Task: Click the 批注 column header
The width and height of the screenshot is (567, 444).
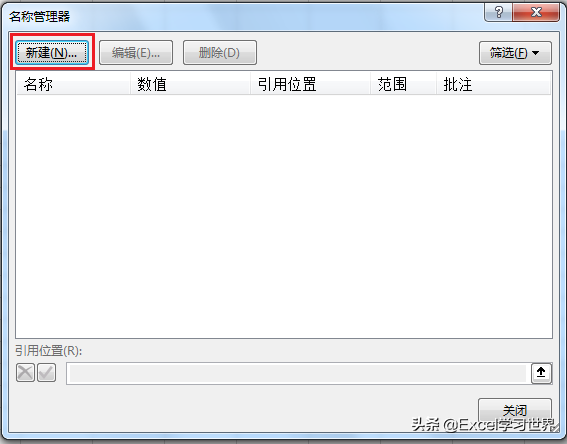Action: coord(494,84)
